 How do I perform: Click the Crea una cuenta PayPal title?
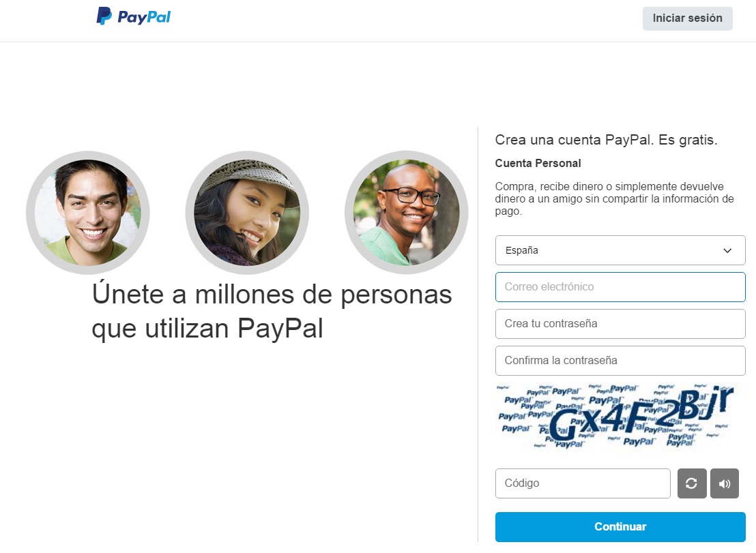coord(606,140)
